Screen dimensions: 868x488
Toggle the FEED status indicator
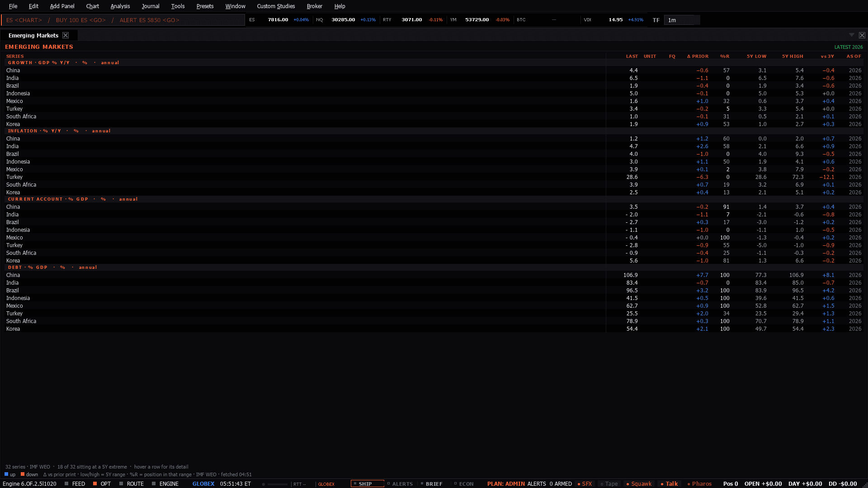[x=75, y=483]
